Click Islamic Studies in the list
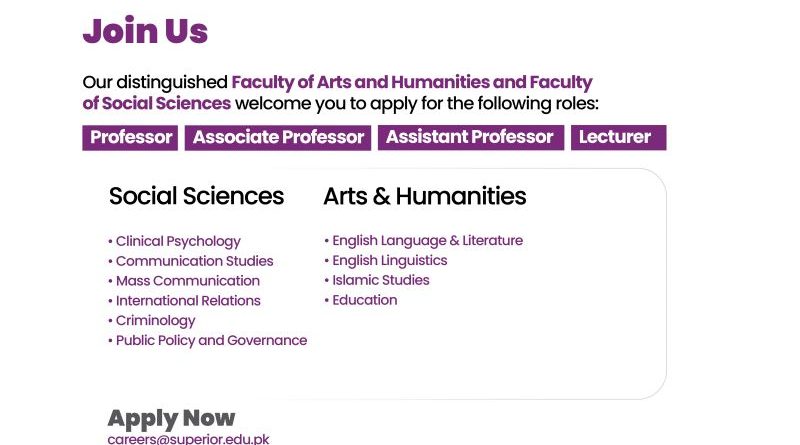The height and width of the screenshot is (445, 800). (x=379, y=281)
